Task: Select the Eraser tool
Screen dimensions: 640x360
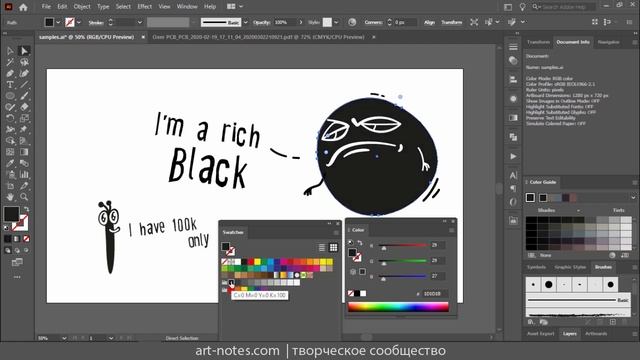Action: (24, 107)
